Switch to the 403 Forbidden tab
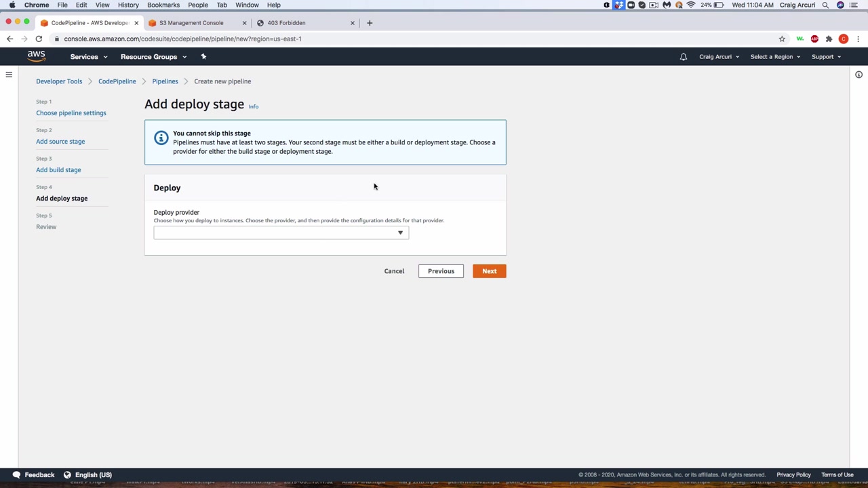This screenshot has height=488, width=868. pyautogui.click(x=305, y=23)
